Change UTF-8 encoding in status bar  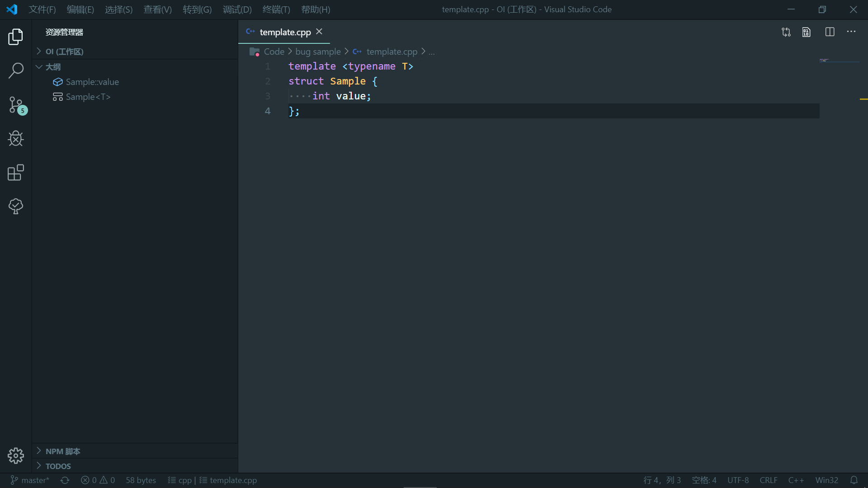[x=738, y=480]
